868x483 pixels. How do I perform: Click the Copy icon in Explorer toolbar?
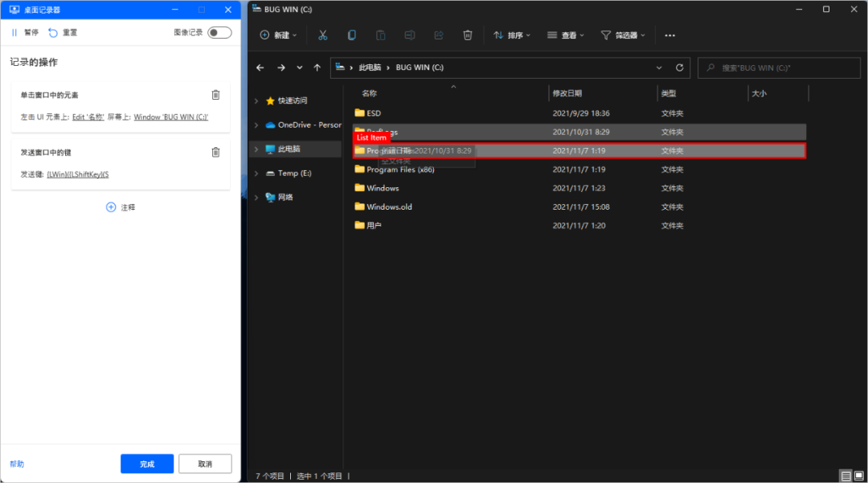pos(351,35)
